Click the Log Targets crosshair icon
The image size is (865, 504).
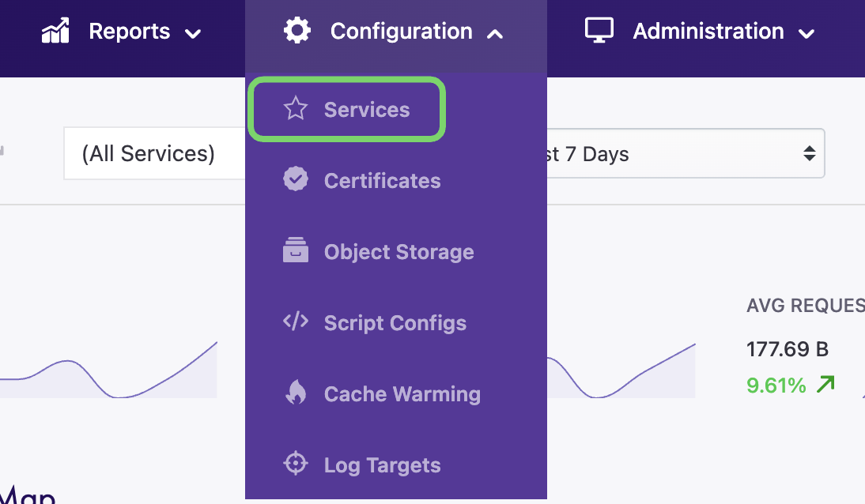point(296,465)
